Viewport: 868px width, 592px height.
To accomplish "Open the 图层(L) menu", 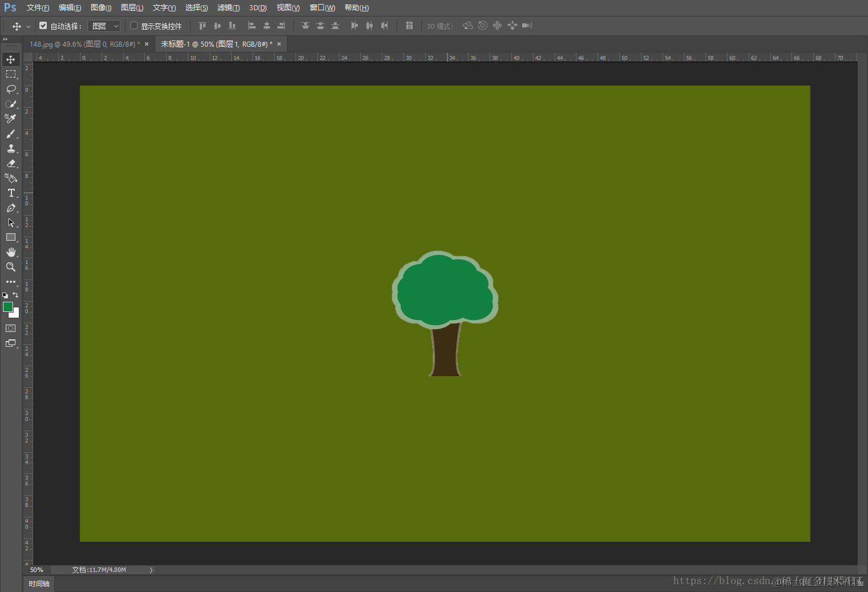I will (x=132, y=7).
